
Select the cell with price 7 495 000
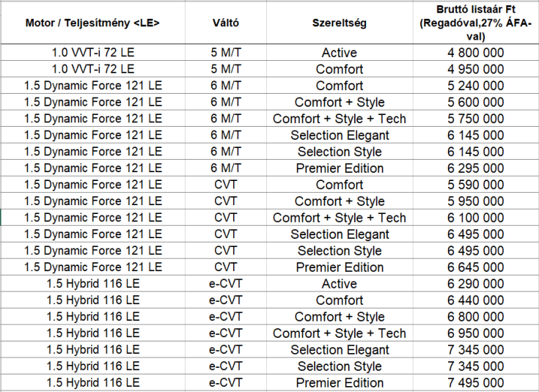coord(476,382)
